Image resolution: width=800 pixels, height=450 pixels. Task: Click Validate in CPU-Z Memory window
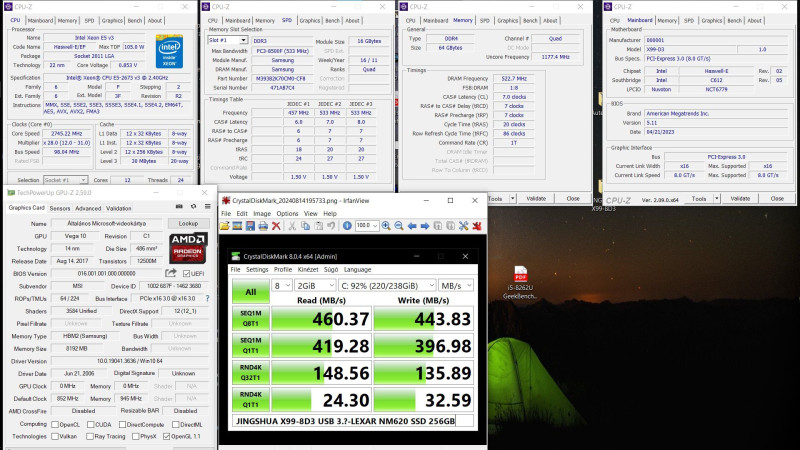pos(536,198)
